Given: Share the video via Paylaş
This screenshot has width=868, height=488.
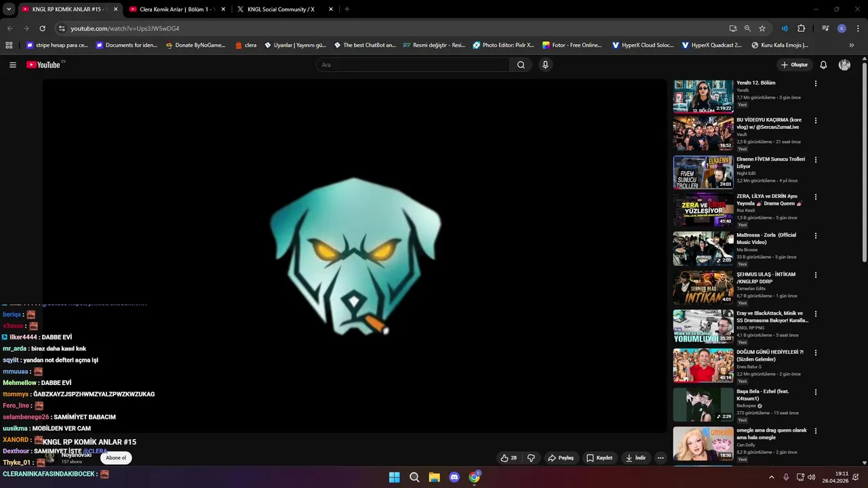Looking at the screenshot, I should point(561,458).
